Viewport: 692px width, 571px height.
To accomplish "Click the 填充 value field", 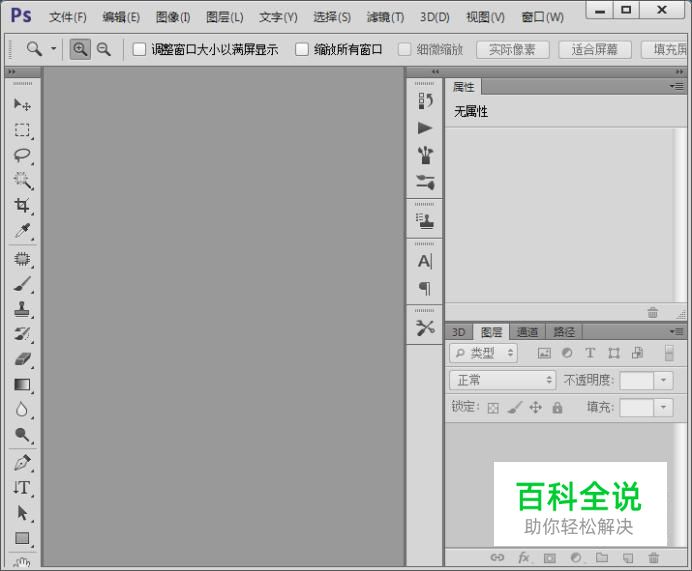I will (636, 407).
